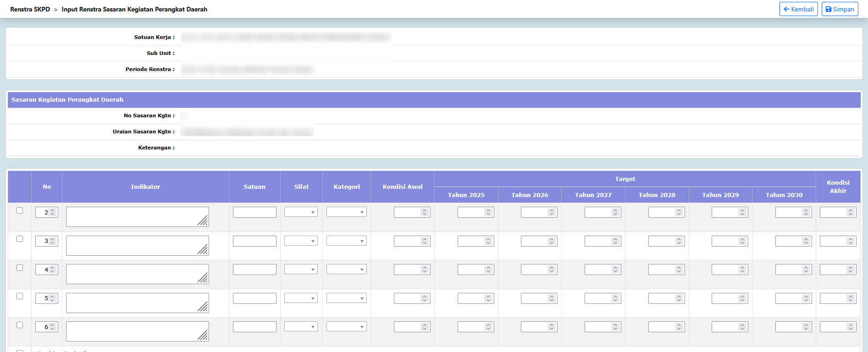Open the Sifat dropdown in row 6
The width and height of the screenshot is (868, 352).
tap(301, 327)
